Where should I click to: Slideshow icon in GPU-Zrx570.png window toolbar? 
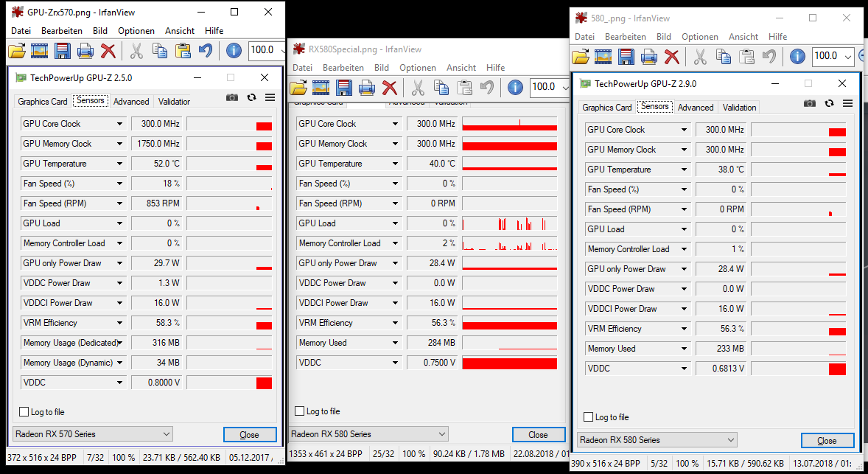pos(39,51)
